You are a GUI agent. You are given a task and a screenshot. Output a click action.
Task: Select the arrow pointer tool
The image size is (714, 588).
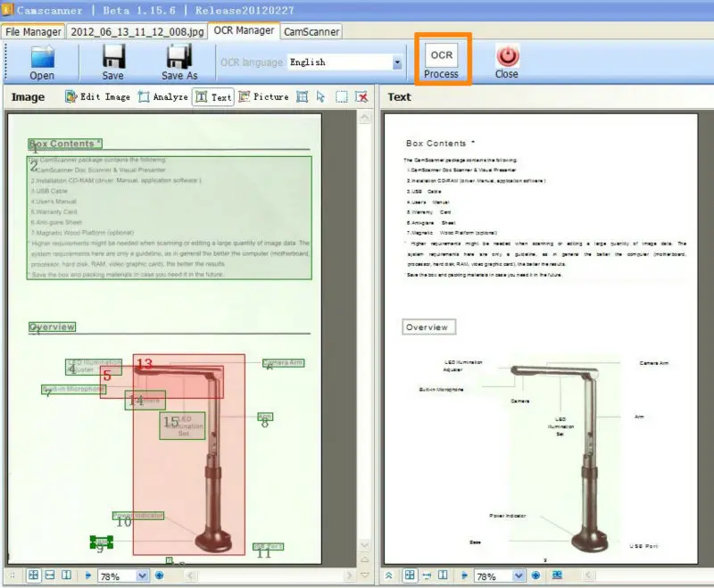[320, 96]
